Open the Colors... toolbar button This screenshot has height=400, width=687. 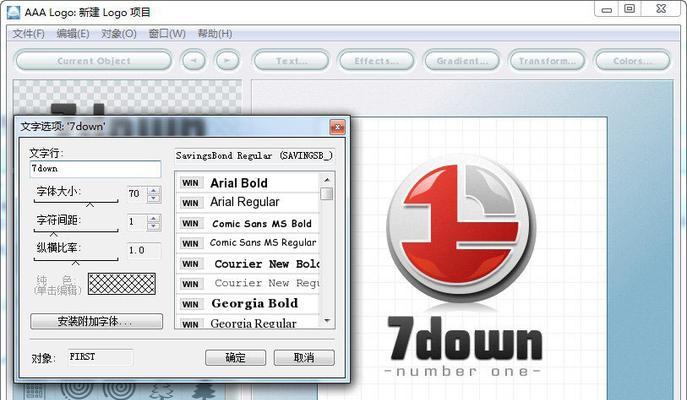632,61
